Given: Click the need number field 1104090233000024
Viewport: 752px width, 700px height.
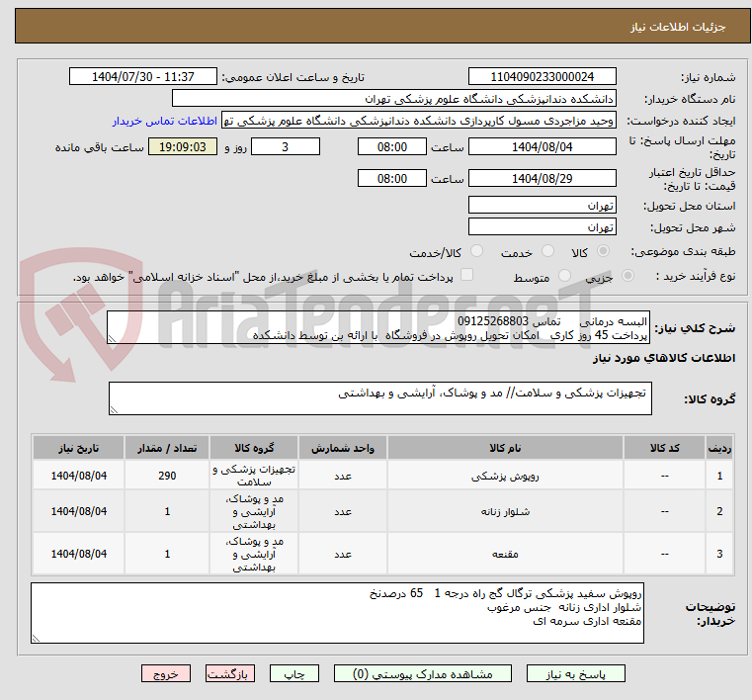Looking at the screenshot, I should pyautogui.click(x=542, y=77).
